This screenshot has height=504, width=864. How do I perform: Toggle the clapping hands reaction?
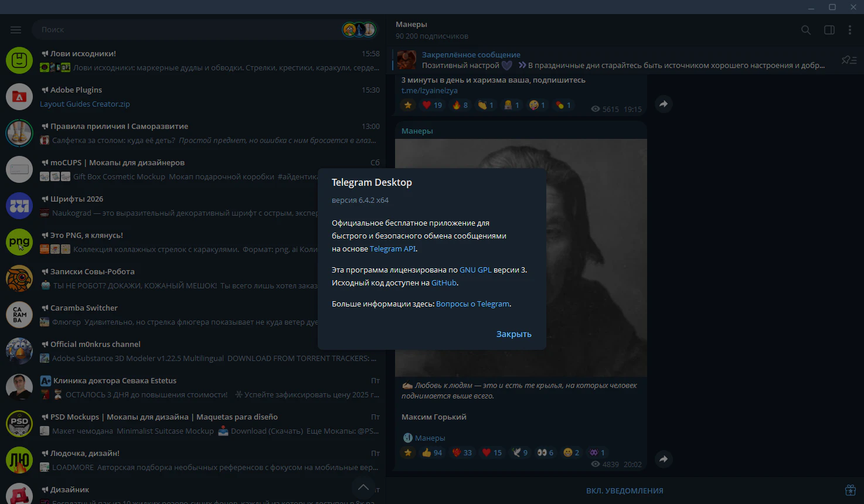point(485,105)
